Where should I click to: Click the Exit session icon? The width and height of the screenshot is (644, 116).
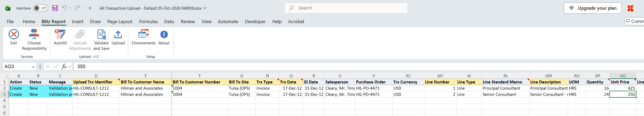coord(14,34)
